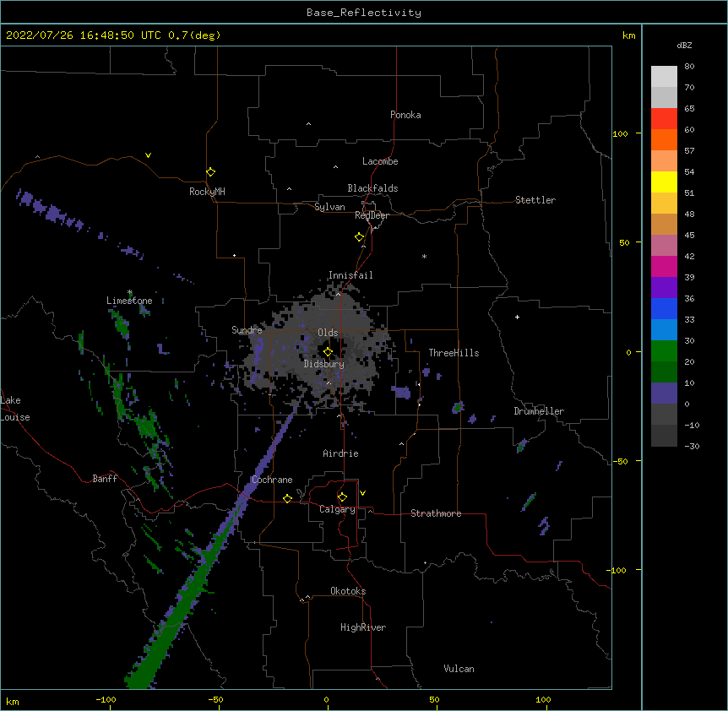
Task: Click the timestamp 2022/07/26 16:48:50 UTC
Action: [x=84, y=35]
